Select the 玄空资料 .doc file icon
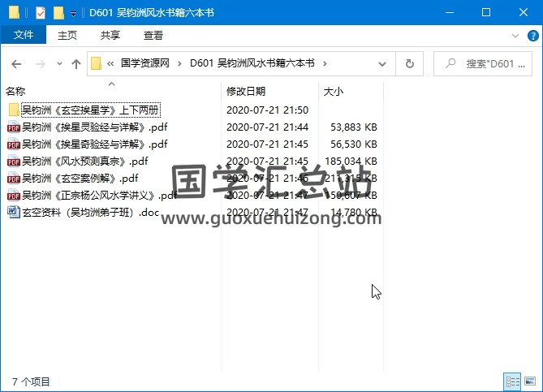The width and height of the screenshot is (543, 392). [x=13, y=213]
